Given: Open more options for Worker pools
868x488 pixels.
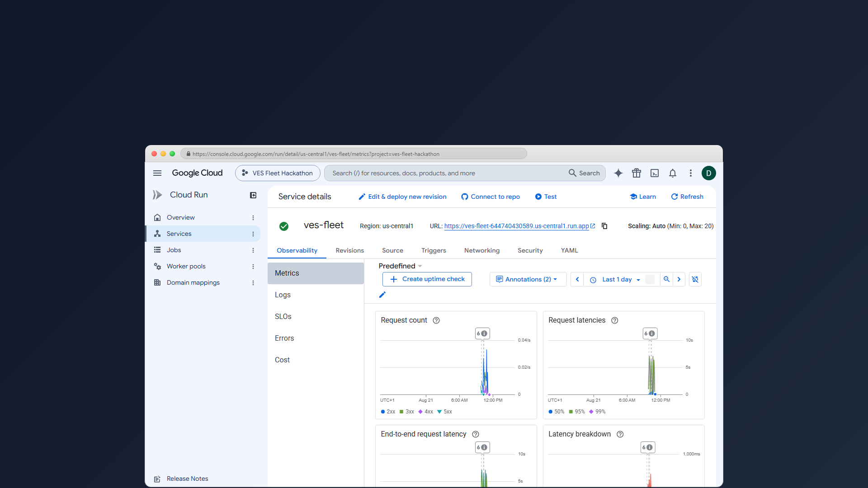Looking at the screenshot, I should (253, 267).
